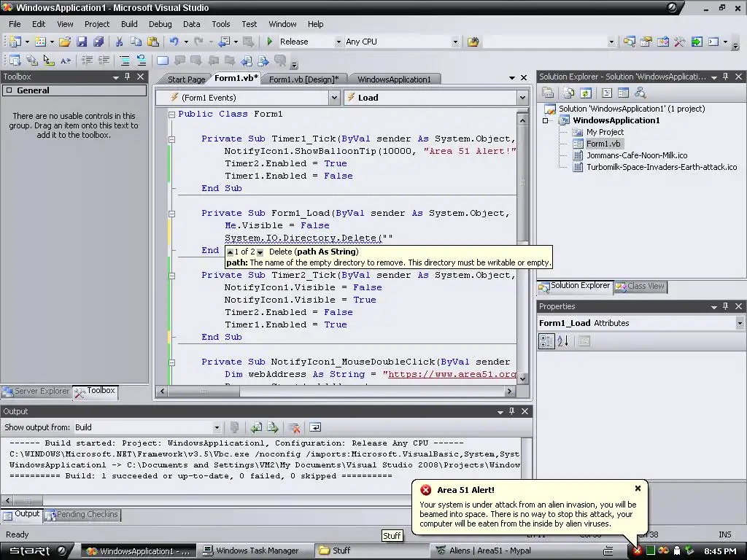Click the Find in Files binoculars-folder icon

tap(473, 42)
